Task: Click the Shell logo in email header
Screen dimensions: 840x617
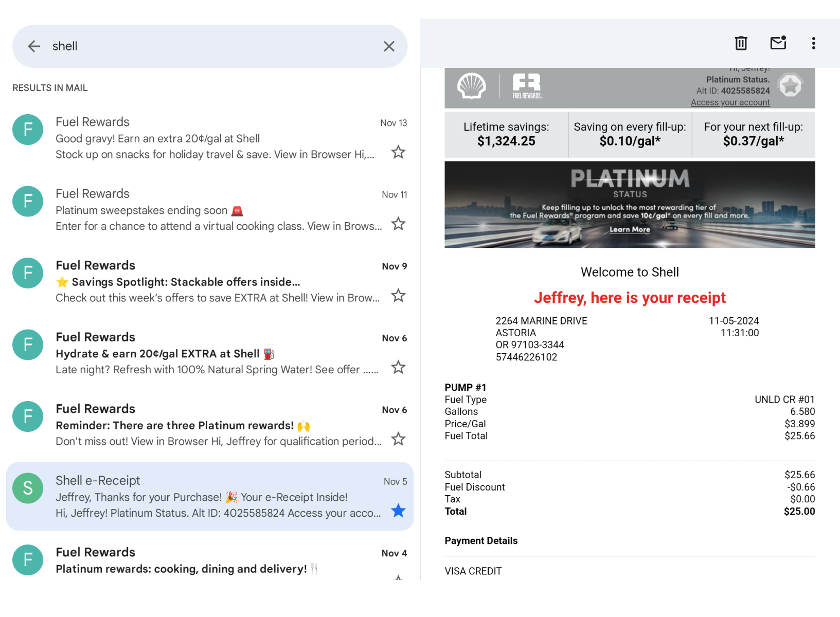Action: (471, 86)
